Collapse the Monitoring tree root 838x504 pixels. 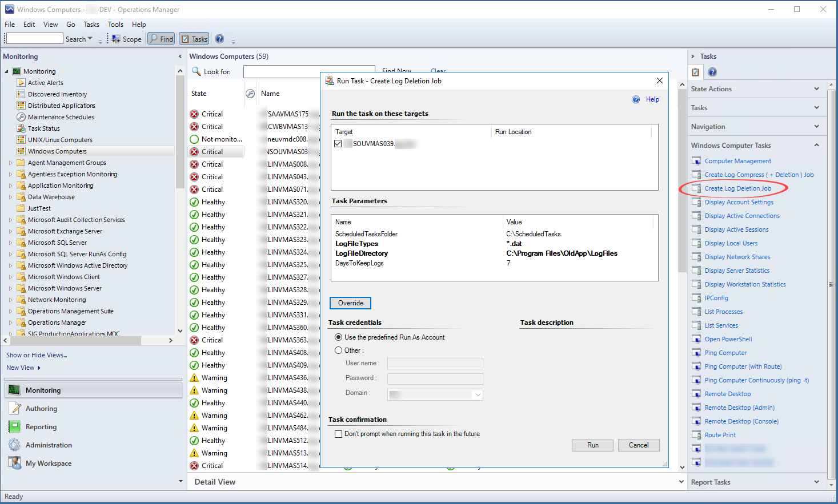click(7, 71)
